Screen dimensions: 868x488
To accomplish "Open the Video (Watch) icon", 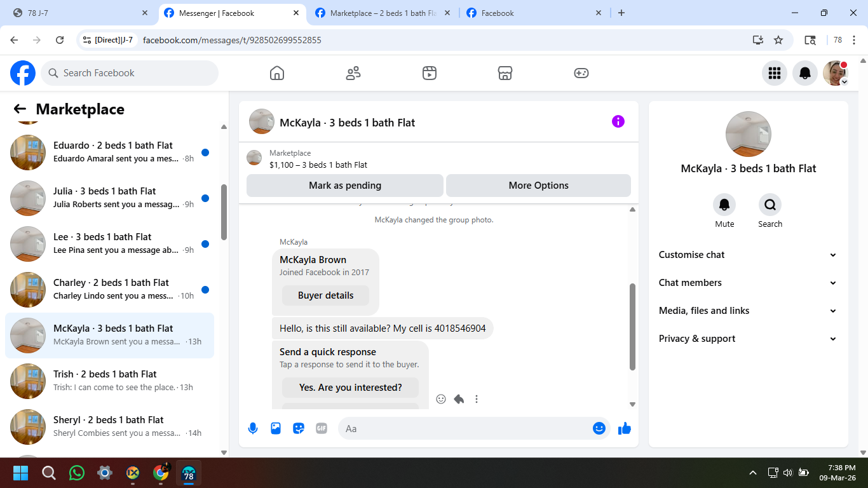I will click(x=430, y=73).
